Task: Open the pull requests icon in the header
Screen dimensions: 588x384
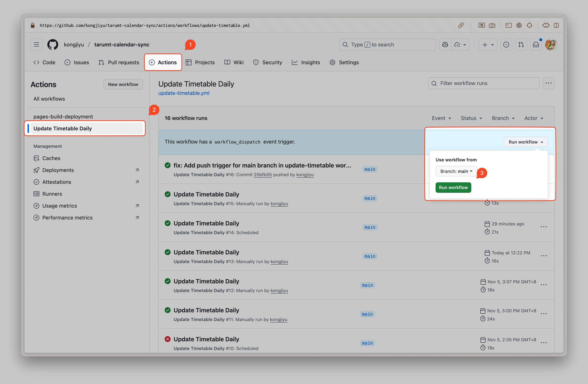Action: [521, 45]
